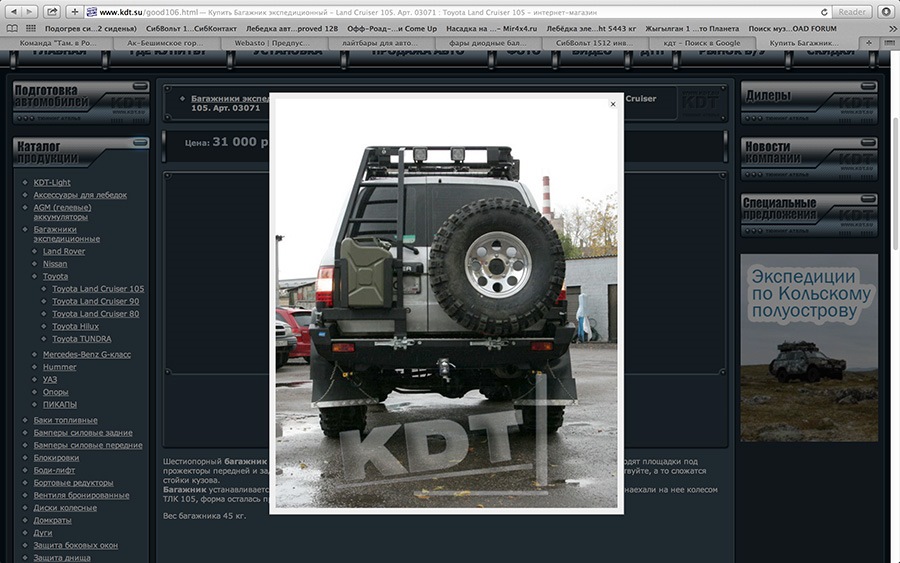Screen dimensions: 900x563
Task: Open Багажники экспедиционные category
Action: click(x=67, y=234)
